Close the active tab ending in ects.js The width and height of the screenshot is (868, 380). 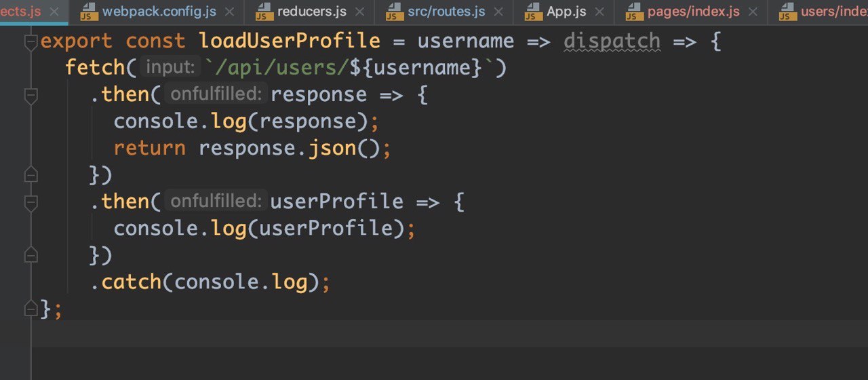[x=54, y=12]
